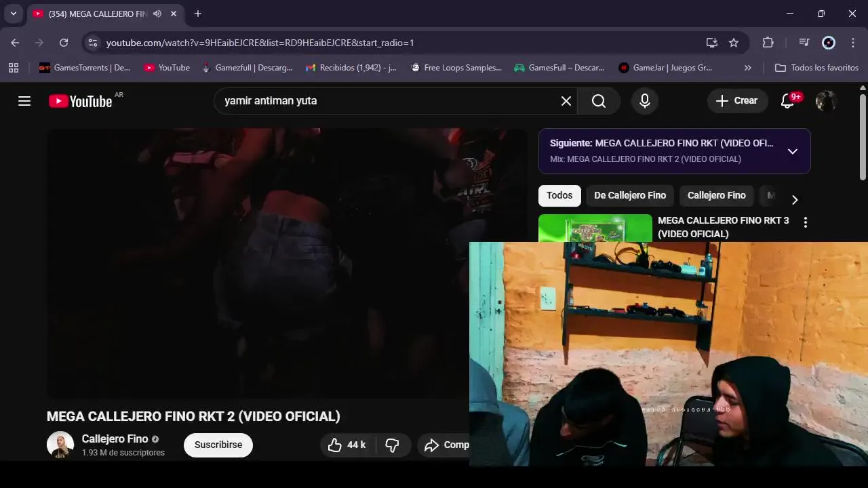Click the page vertical scrollbar
Image resolution: width=868 pixels, height=488 pixels.
click(x=863, y=137)
